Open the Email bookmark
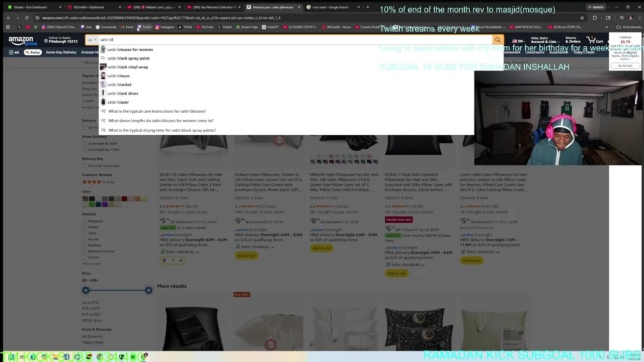644x362 pixels. click(127, 27)
